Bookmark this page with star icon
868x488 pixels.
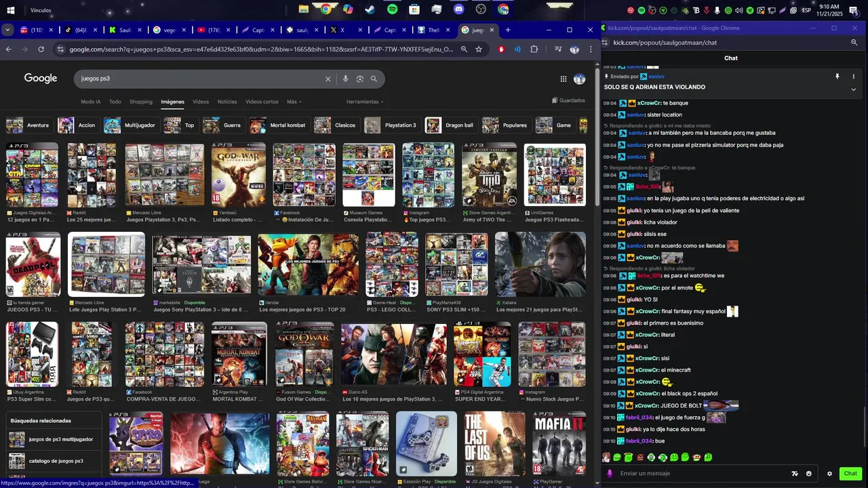479,49
